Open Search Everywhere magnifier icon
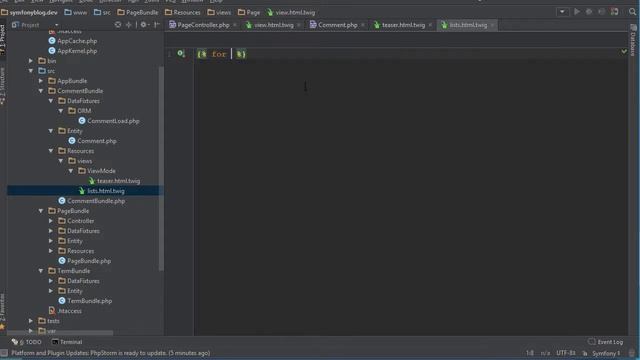The height and width of the screenshot is (360, 640). [x=632, y=12]
